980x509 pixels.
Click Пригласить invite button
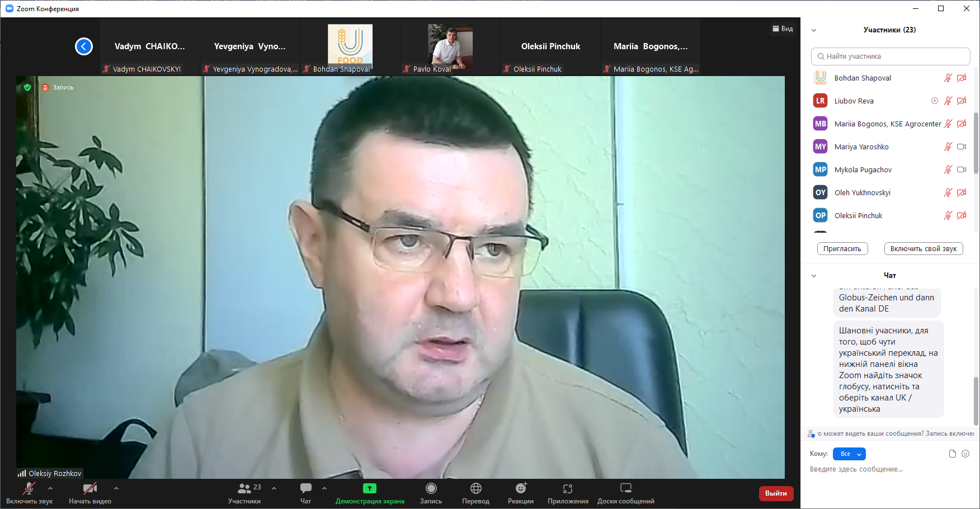[x=842, y=249]
